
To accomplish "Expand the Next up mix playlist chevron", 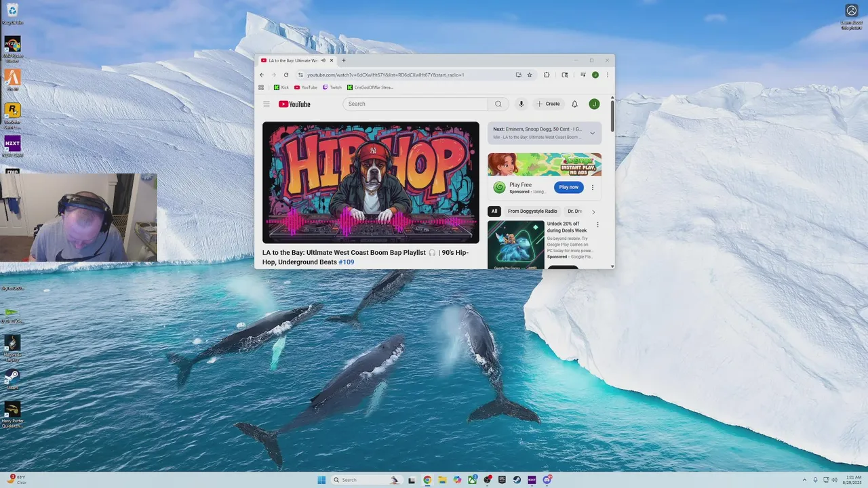I will (592, 133).
